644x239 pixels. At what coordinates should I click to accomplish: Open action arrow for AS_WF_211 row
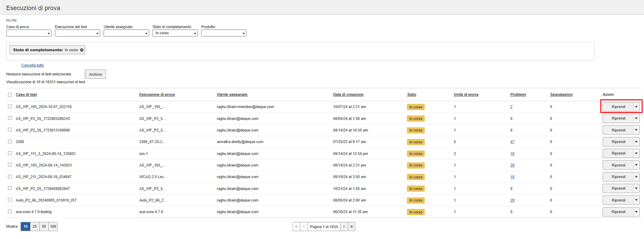pos(636,177)
